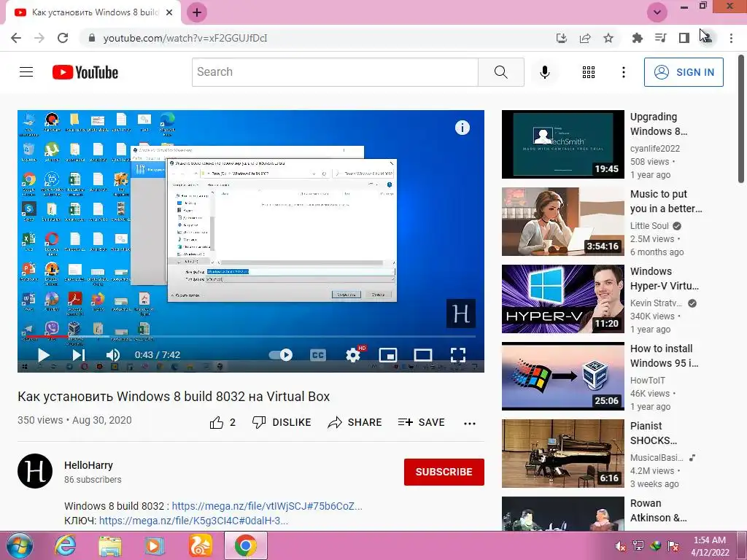Switch the video to miniplayer
747x560 pixels.
pos(388,355)
